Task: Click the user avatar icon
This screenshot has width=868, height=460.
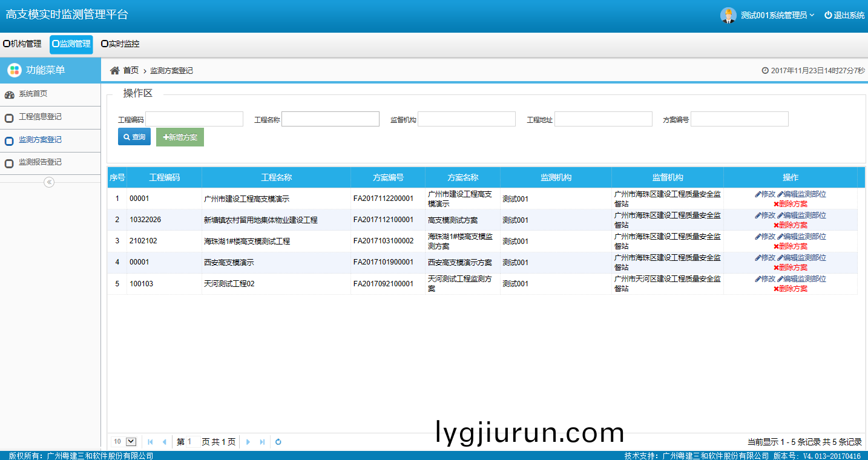Action: (728, 16)
